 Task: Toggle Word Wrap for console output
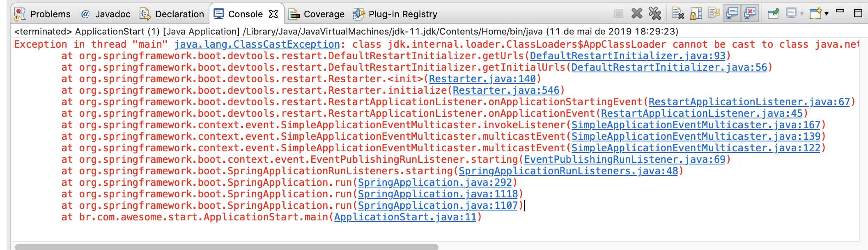pyautogui.click(x=714, y=14)
